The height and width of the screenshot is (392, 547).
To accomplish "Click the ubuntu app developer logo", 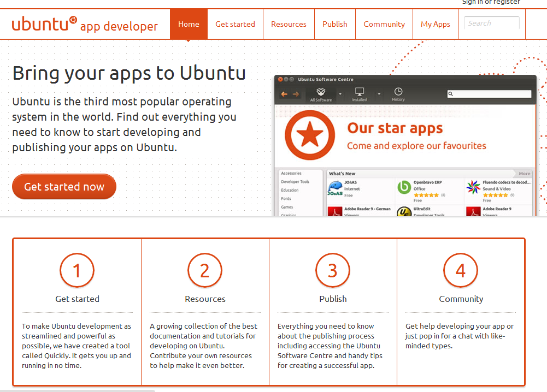I will pyautogui.click(x=85, y=25).
